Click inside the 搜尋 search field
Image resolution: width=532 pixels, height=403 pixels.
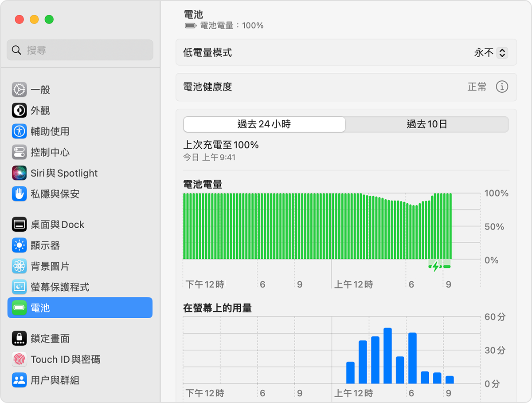[80, 50]
